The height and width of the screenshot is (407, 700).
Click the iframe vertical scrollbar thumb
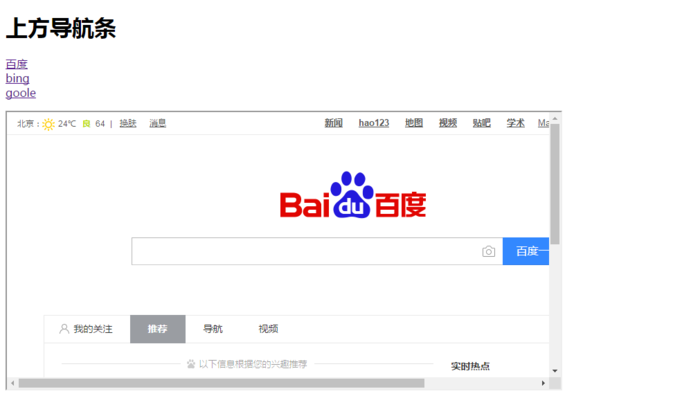tap(555, 184)
